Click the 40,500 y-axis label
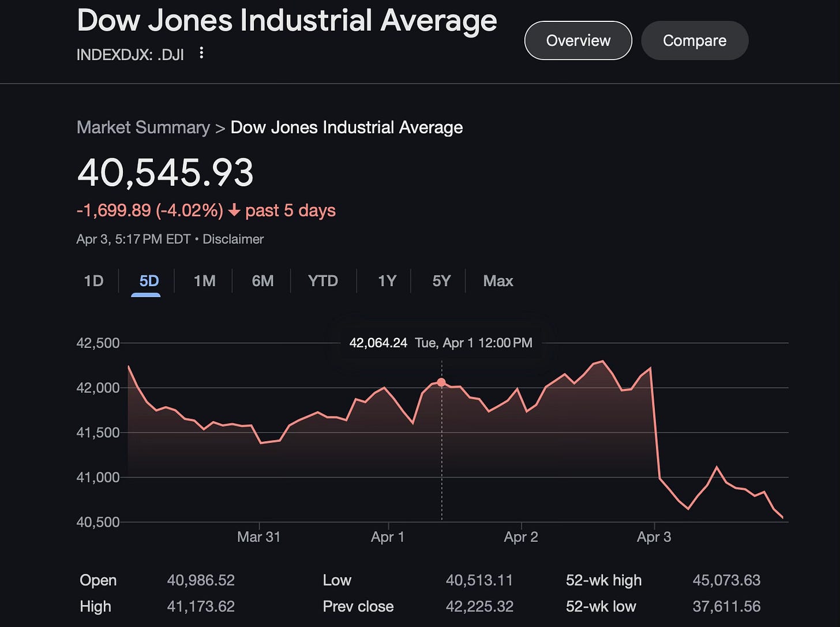The width and height of the screenshot is (840, 627). pyautogui.click(x=98, y=522)
